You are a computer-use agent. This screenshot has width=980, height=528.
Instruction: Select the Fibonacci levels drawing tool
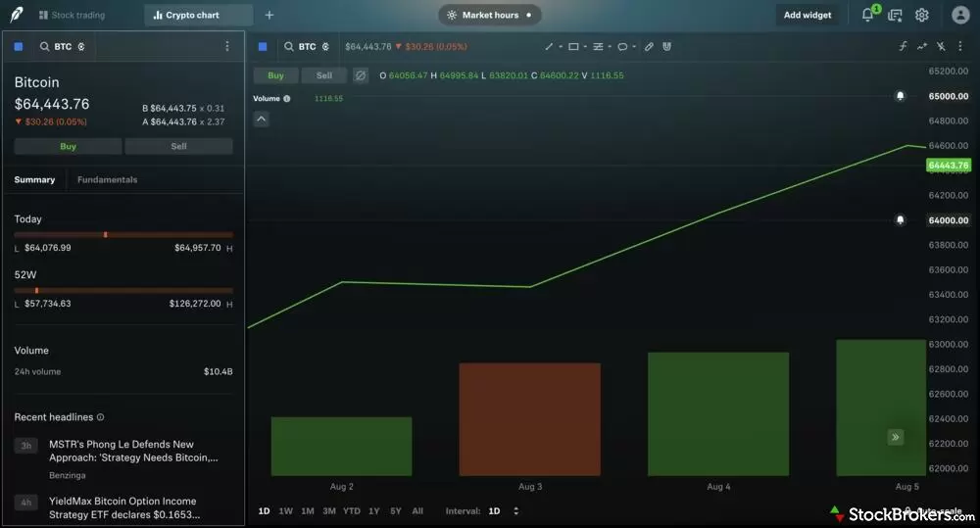point(598,47)
